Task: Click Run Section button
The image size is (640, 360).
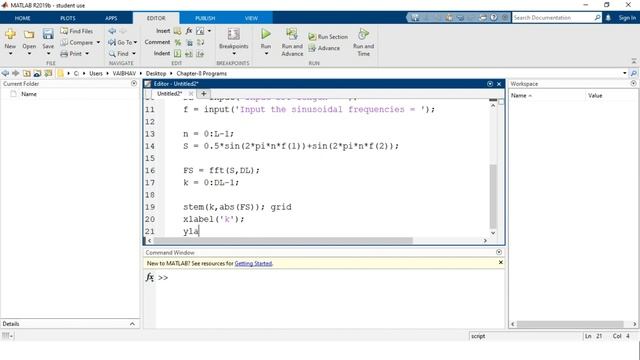Action: [x=328, y=37]
